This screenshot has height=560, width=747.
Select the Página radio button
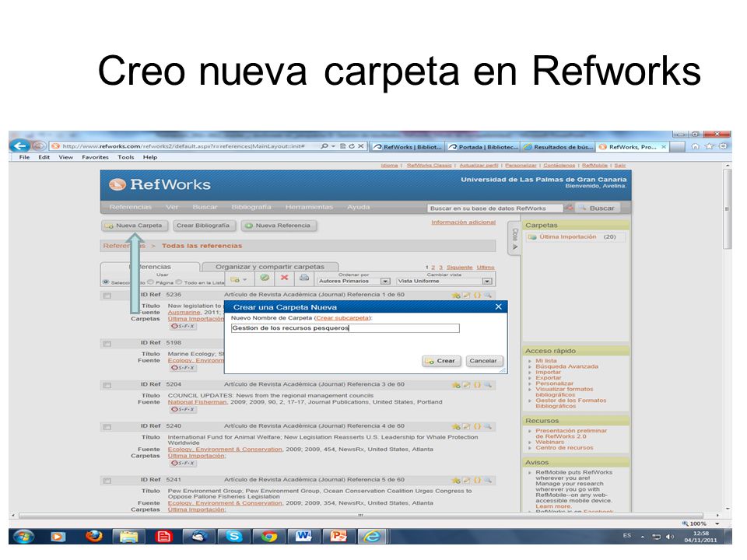(x=150, y=282)
